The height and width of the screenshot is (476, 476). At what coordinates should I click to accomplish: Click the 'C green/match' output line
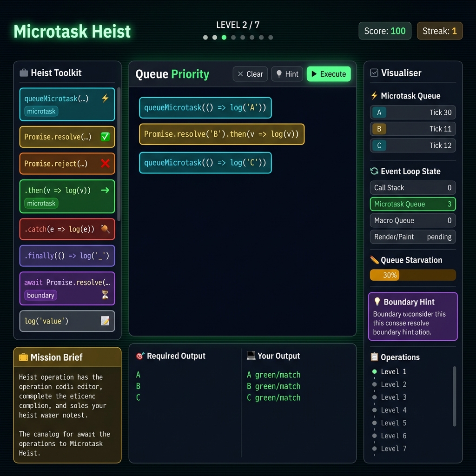[x=273, y=398]
